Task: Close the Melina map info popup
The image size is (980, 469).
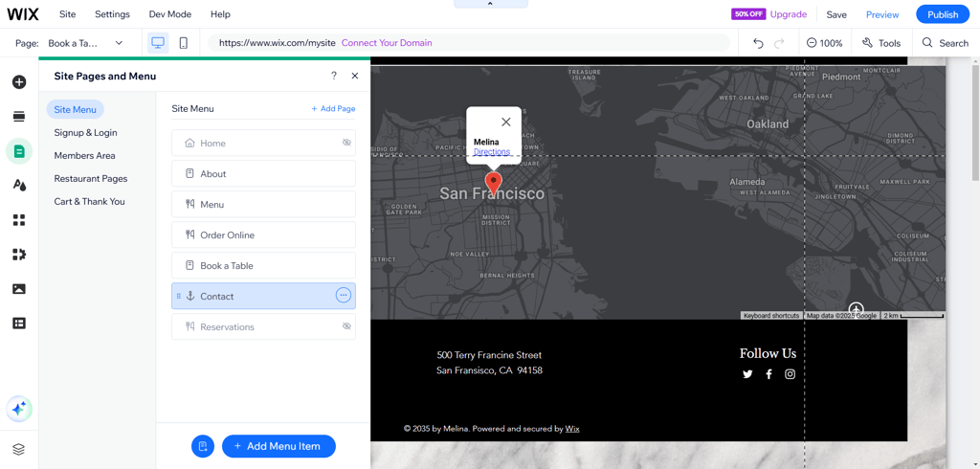Action: pyautogui.click(x=506, y=122)
